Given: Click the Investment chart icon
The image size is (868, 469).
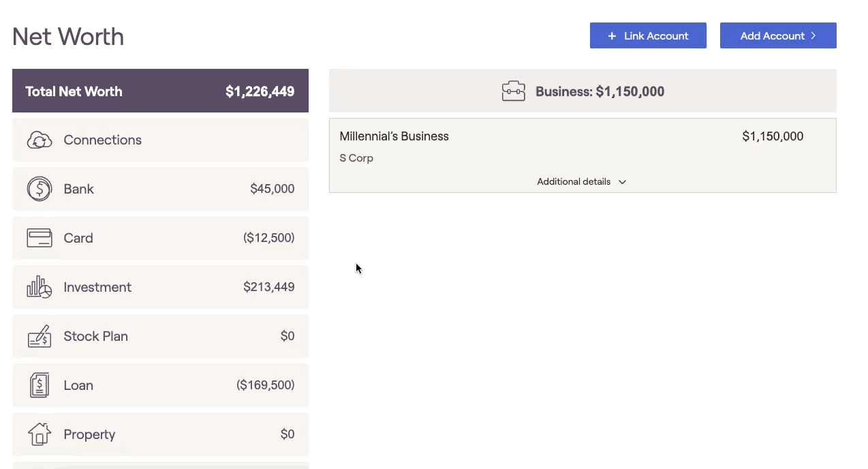Looking at the screenshot, I should pyautogui.click(x=40, y=287).
